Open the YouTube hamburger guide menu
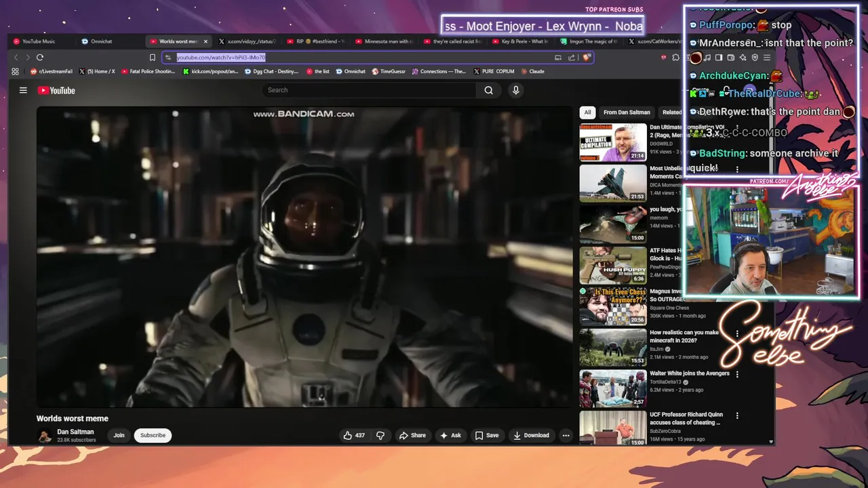868x488 pixels. click(23, 90)
